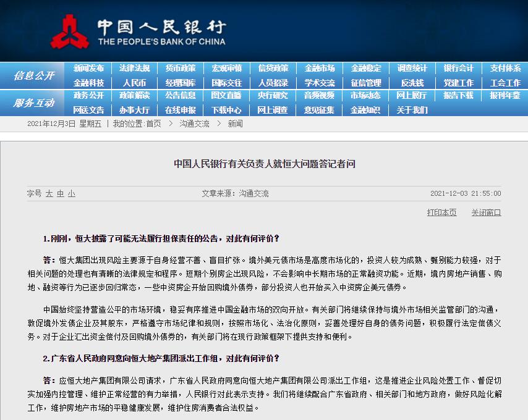This screenshot has height=420, width=528.
Task: Set font size to 中
Action: point(60,194)
